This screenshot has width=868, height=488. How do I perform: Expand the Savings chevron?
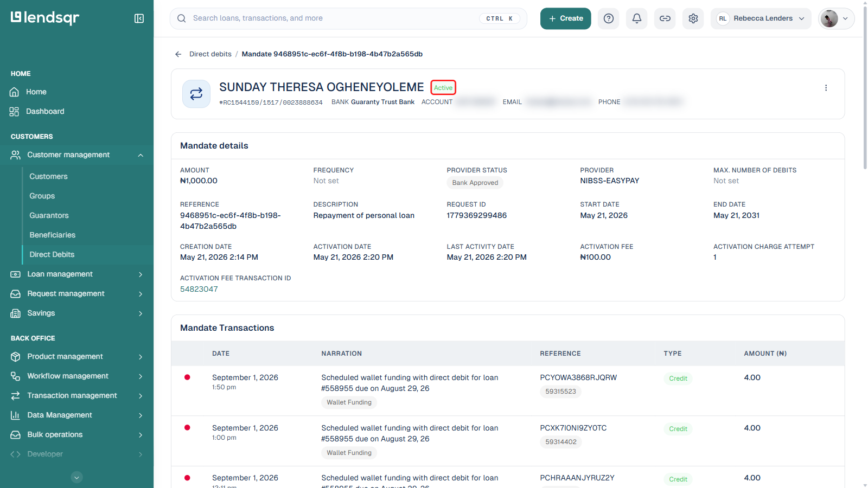coord(141,313)
